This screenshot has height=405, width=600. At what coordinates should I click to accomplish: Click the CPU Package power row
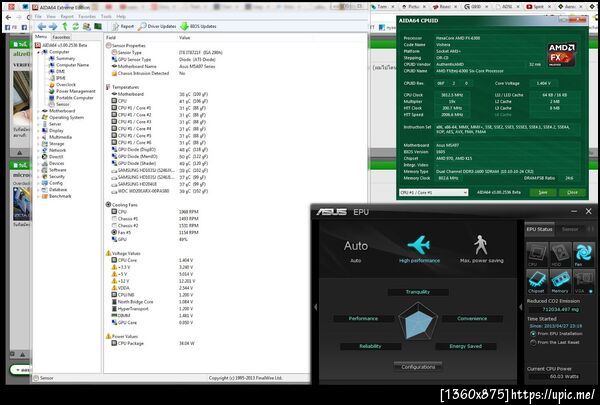153,343
